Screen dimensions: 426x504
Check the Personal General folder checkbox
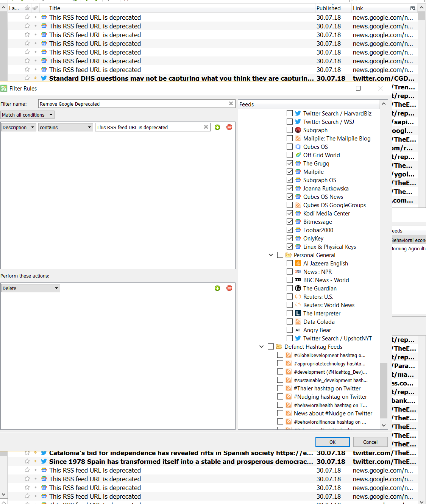click(280, 255)
